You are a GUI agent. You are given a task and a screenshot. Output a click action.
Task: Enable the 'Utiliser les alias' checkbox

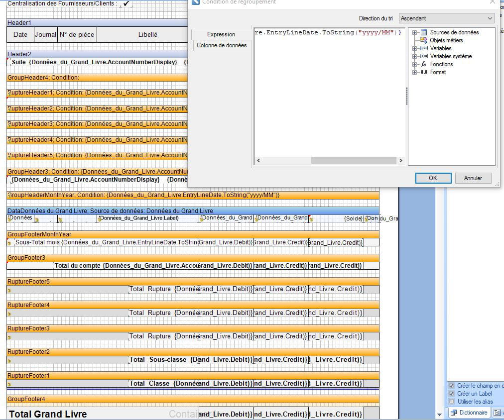tap(452, 402)
